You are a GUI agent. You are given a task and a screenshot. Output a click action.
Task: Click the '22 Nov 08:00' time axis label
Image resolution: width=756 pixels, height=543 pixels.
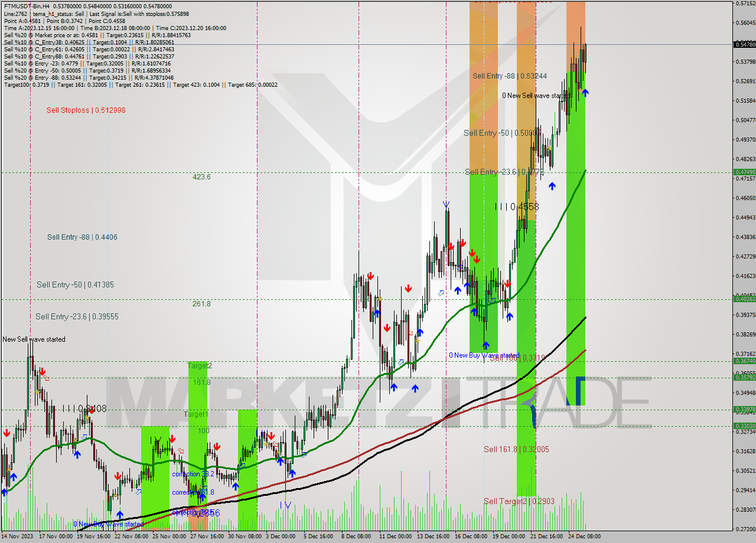click(x=131, y=537)
